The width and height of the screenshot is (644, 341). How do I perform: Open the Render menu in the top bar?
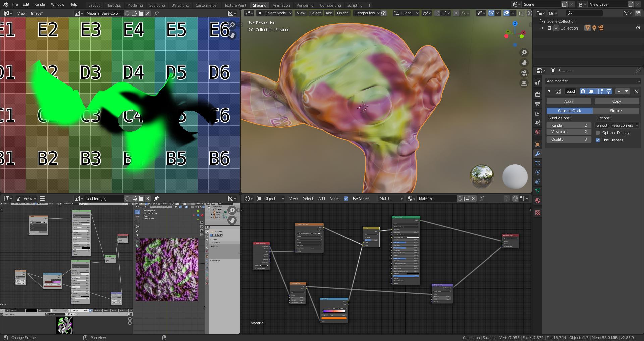click(40, 4)
